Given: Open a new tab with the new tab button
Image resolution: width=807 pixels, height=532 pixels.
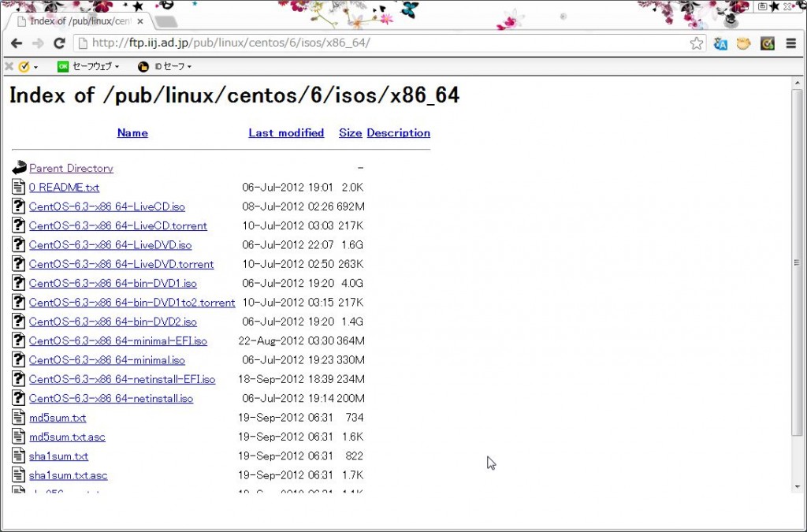Looking at the screenshot, I should (x=166, y=22).
